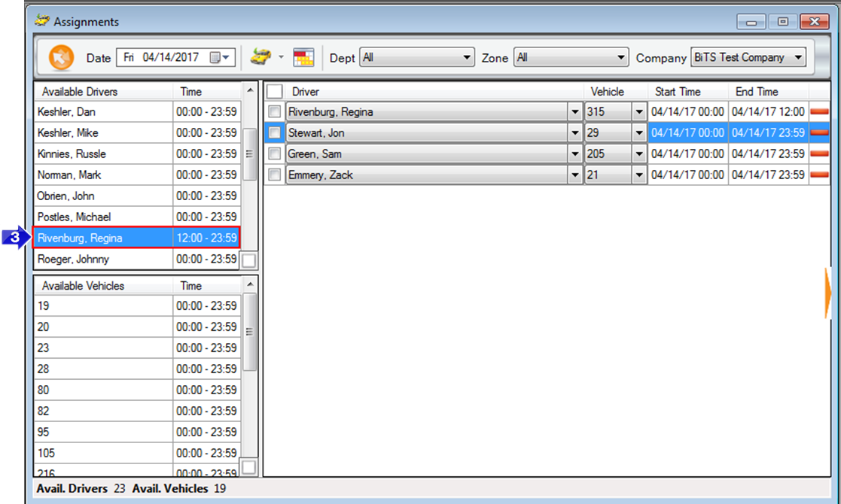Screen dimensions: 841x504
Task: Open vehicle dropdown showing 205
Action: coord(638,153)
